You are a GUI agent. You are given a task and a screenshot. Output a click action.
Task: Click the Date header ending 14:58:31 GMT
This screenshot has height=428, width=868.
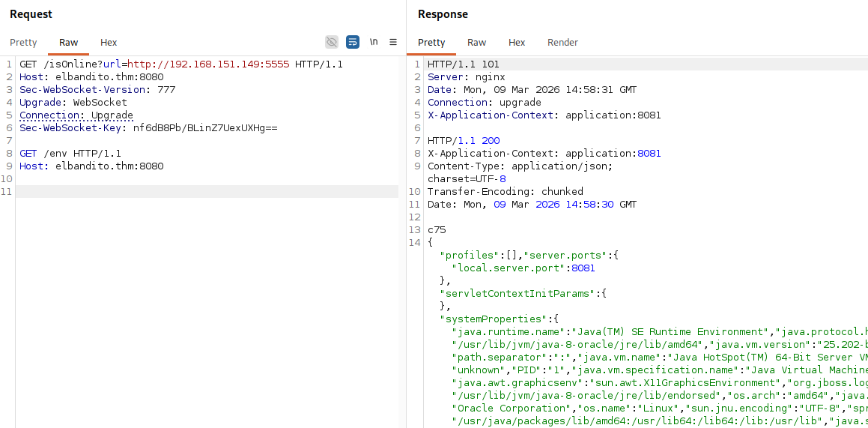pyautogui.click(x=532, y=90)
